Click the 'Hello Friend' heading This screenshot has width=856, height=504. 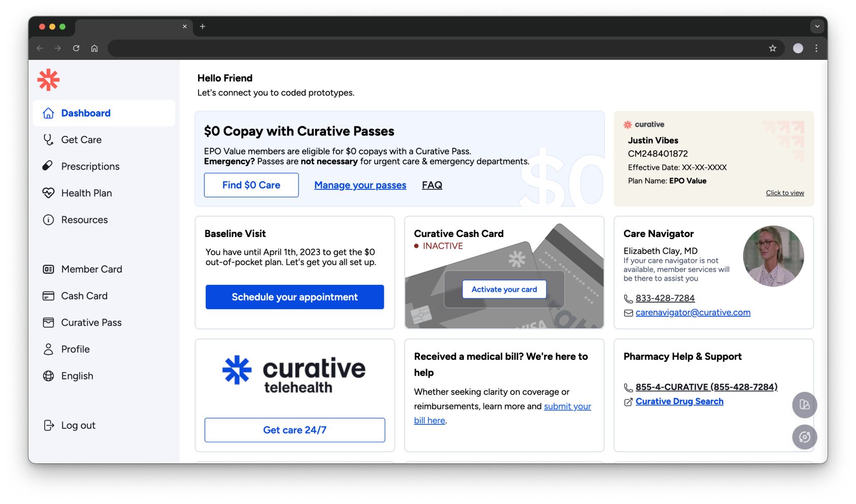tap(225, 78)
